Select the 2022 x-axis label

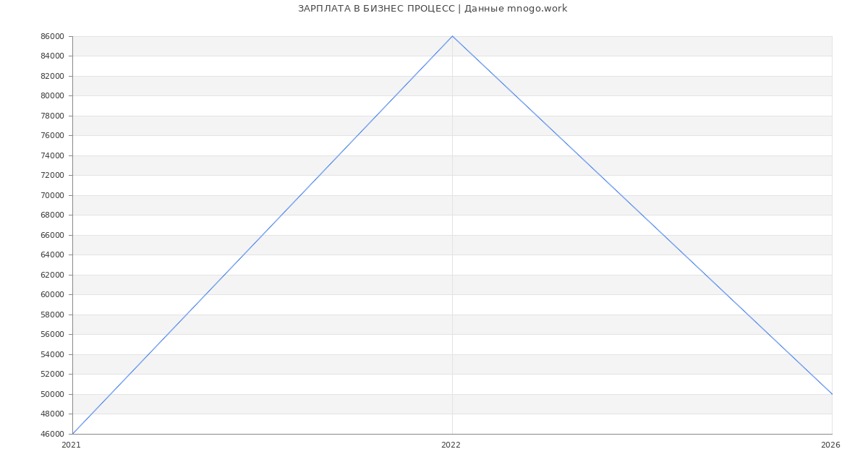tap(451, 445)
